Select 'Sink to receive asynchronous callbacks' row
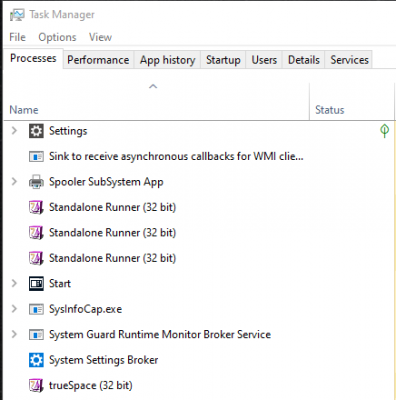 point(176,156)
